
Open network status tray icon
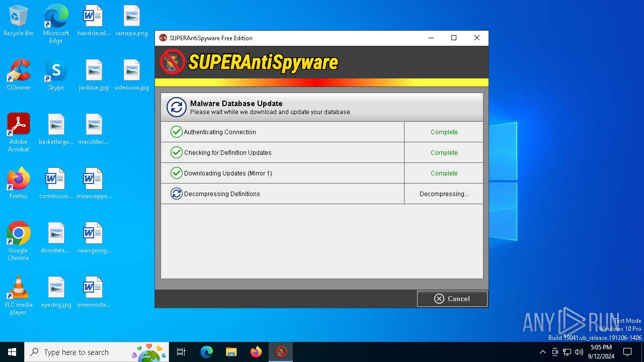click(x=567, y=352)
